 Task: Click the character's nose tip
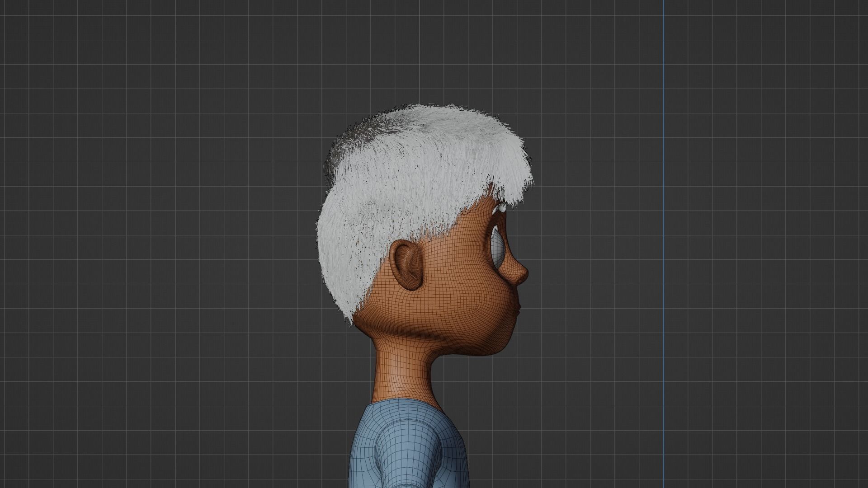click(523, 274)
